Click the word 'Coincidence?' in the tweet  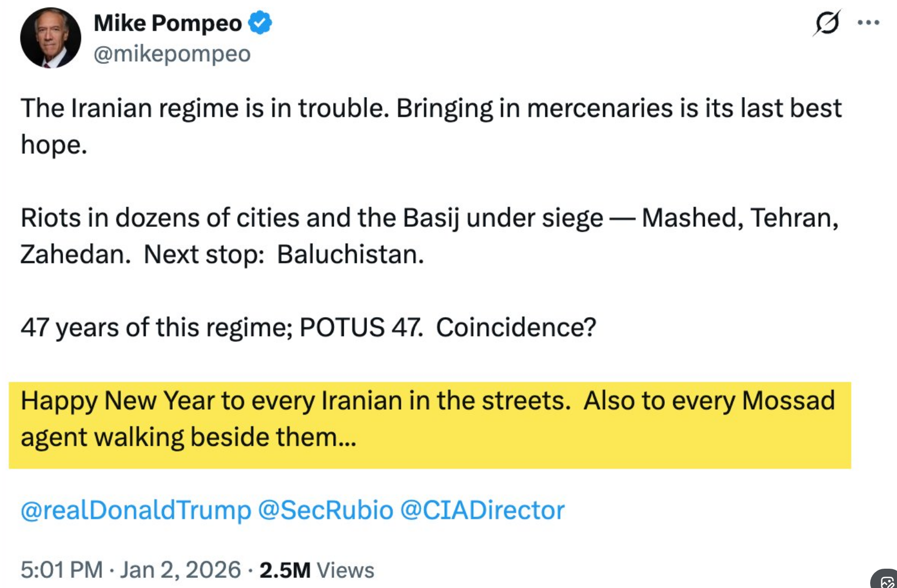516,327
